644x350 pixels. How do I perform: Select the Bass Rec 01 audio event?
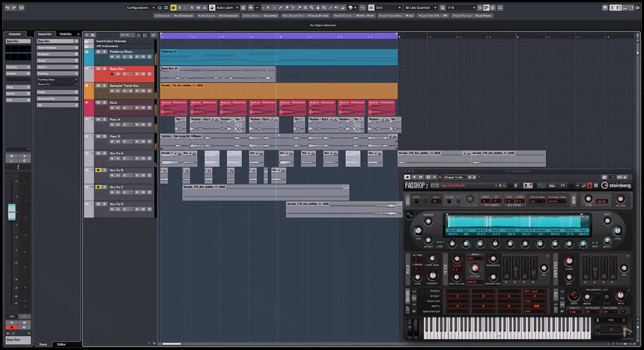click(218, 74)
